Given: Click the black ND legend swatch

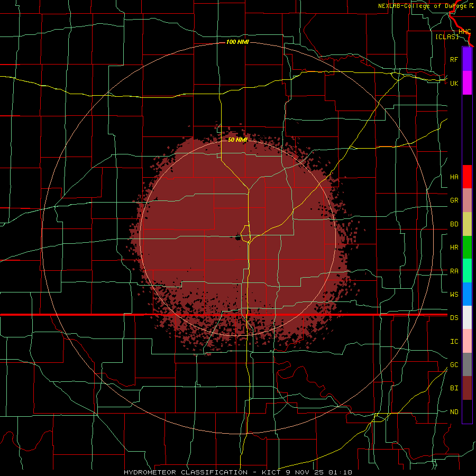Looking at the screenshot, I should coord(467,411).
